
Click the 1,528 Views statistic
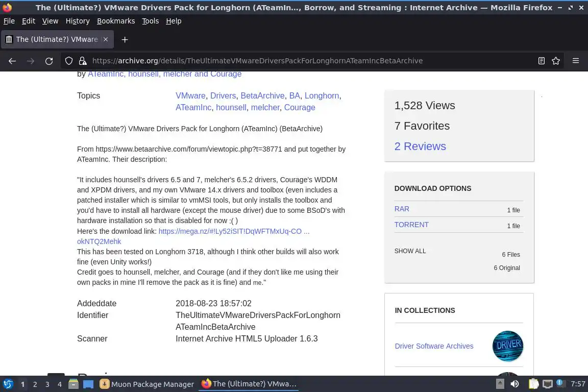425,106
